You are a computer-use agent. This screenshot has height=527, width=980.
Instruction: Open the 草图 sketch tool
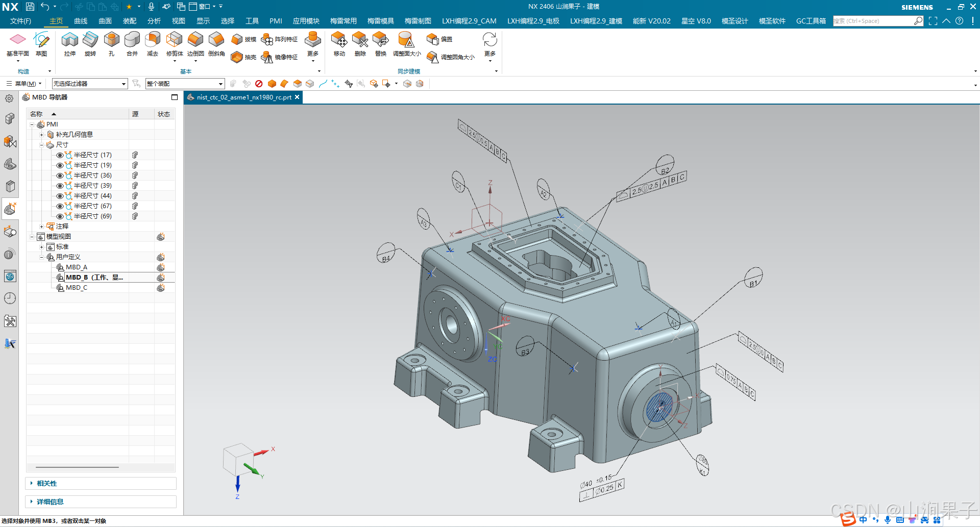tap(41, 44)
